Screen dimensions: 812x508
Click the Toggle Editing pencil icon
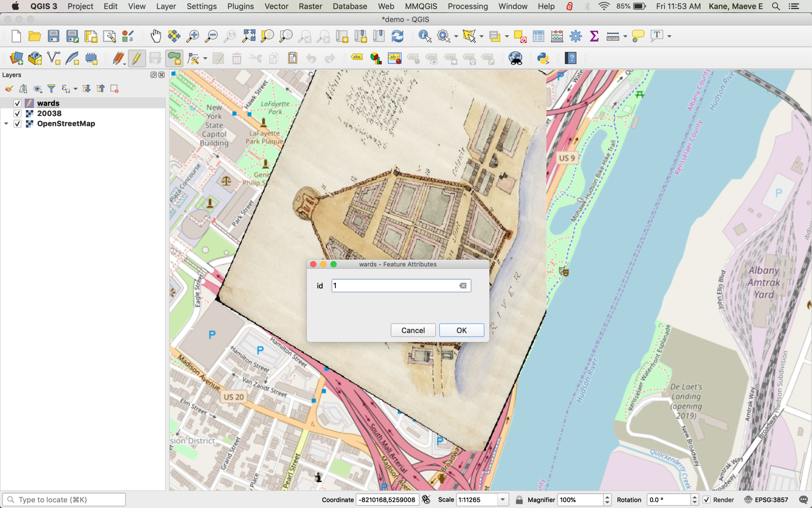(136, 58)
